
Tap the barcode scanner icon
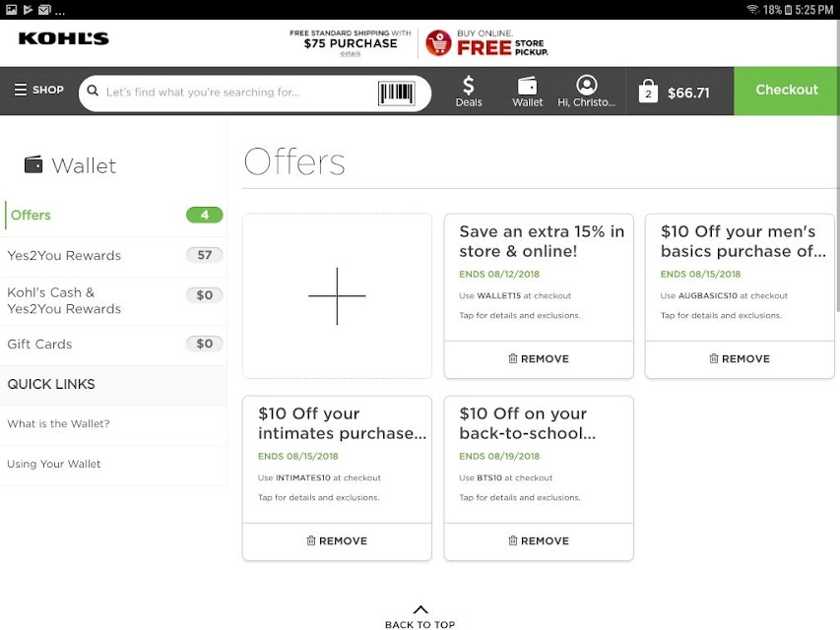pos(397,93)
